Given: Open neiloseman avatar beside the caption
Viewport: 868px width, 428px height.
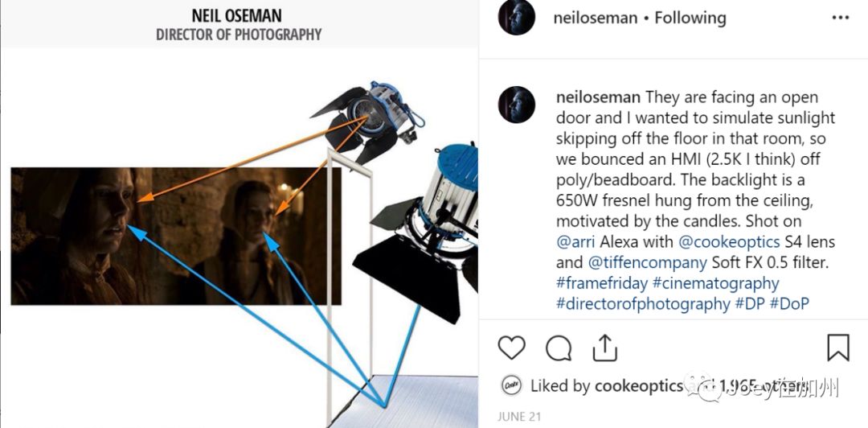Looking at the screenshot, I should tap(517, 105).
